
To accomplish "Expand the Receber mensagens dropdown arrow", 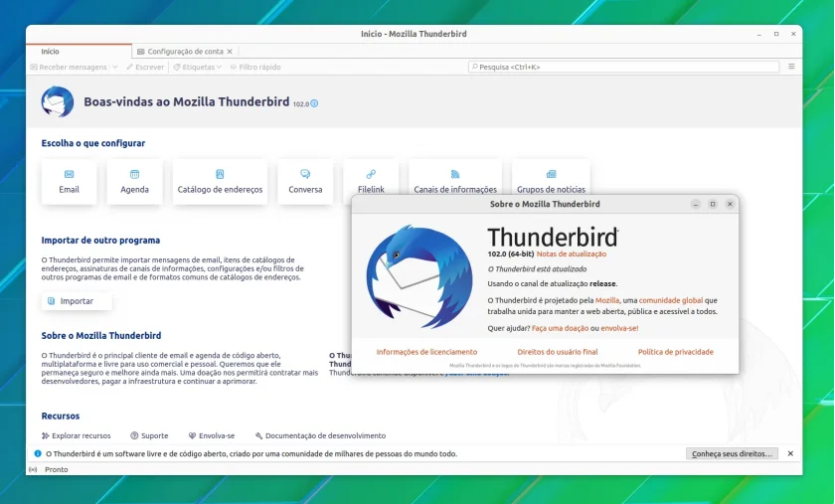I will (x=115, y=68).
